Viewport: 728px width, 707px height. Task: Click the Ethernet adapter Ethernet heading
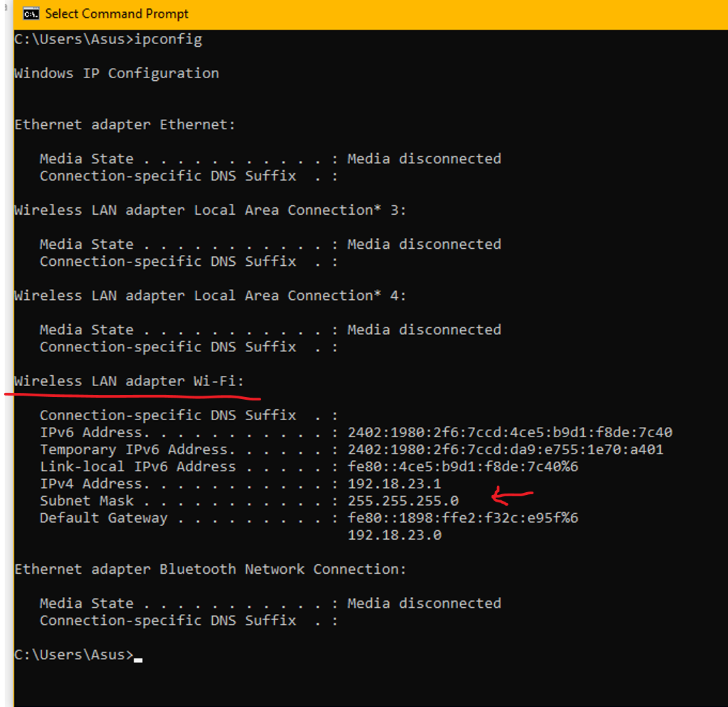point(124,124)
